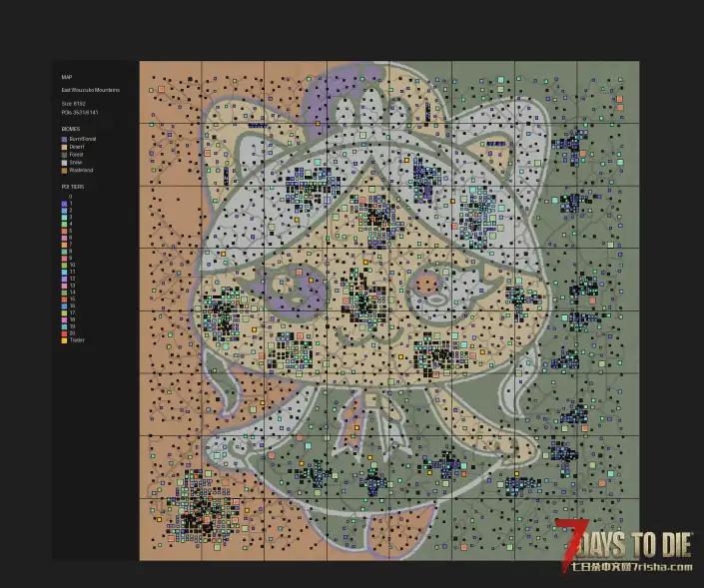
Task: Click the 'Forest' biome label
Action: click(x=76, y=155)
